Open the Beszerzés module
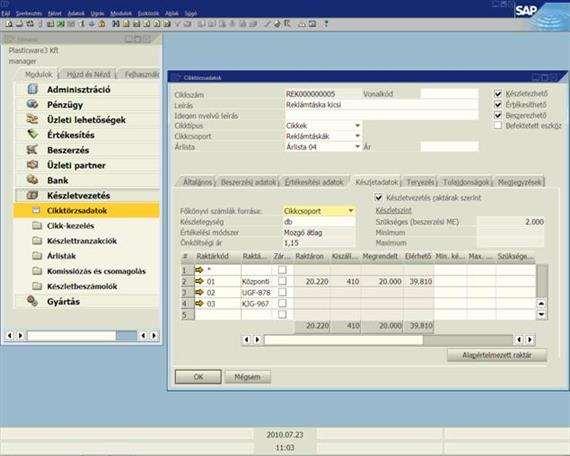Image resolution: width=570 pixels, height=456 pixels. click(87, 150)
